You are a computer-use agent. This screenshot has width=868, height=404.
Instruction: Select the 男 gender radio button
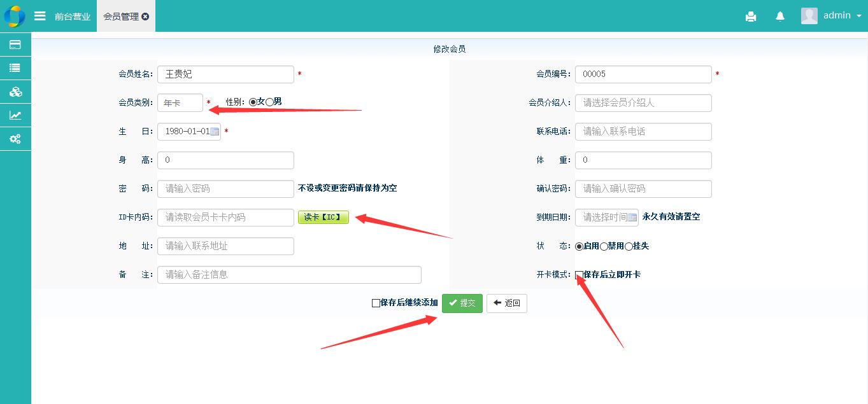pos(269,102)
